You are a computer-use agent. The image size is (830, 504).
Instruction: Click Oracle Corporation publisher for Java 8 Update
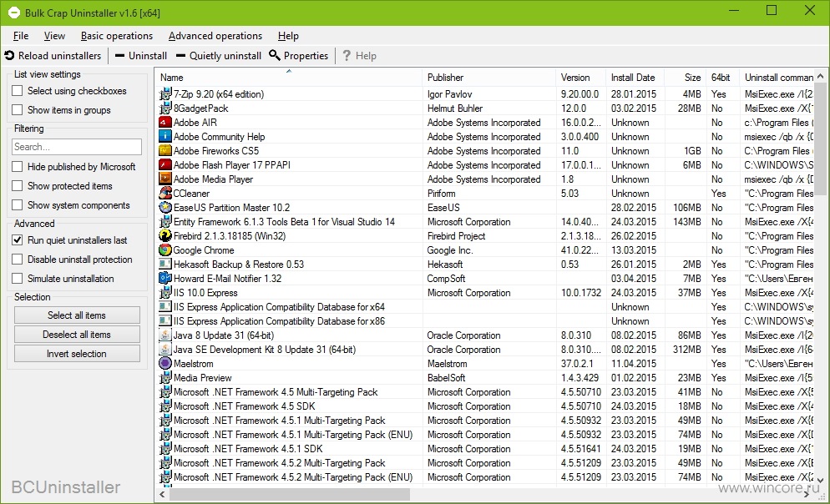[463, 335]
